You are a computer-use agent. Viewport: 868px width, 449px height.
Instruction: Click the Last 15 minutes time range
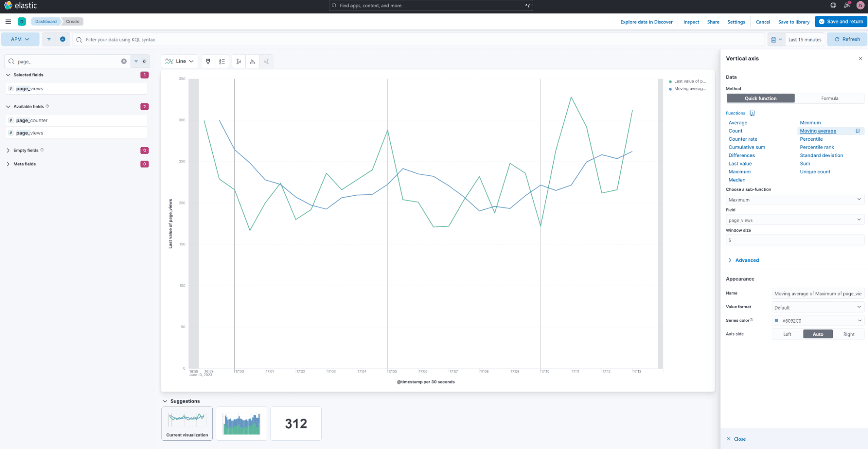(x=805, y=40)
